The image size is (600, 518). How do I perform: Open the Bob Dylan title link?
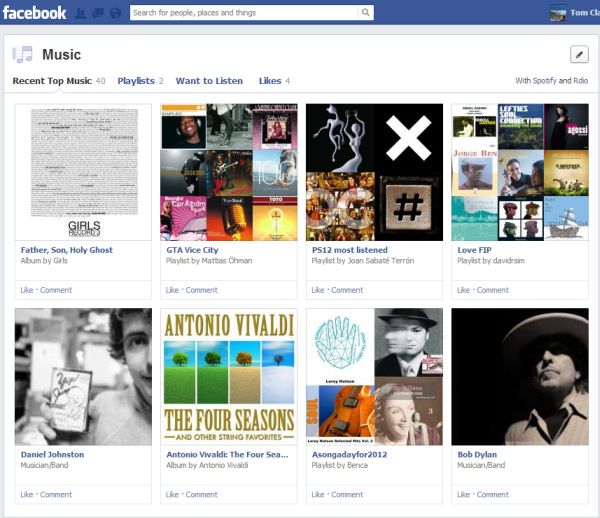(477, 454)
